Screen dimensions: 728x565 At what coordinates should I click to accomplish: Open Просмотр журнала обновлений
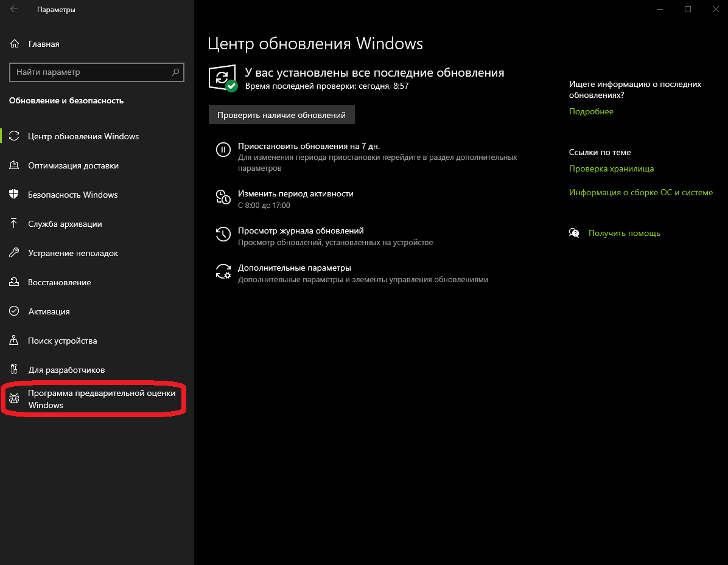coord(301,231)
